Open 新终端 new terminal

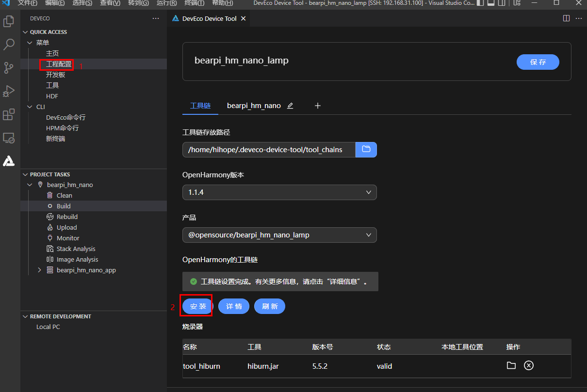click(x=55, y=139)
